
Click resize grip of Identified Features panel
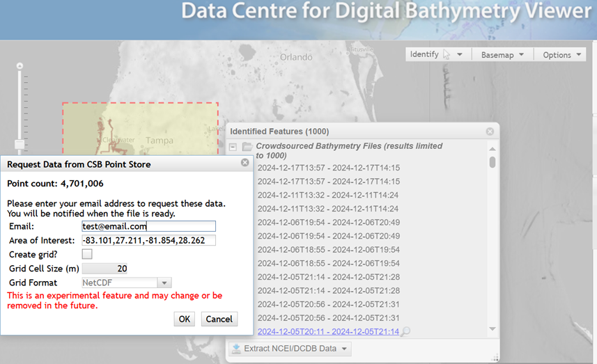(495, 358)
